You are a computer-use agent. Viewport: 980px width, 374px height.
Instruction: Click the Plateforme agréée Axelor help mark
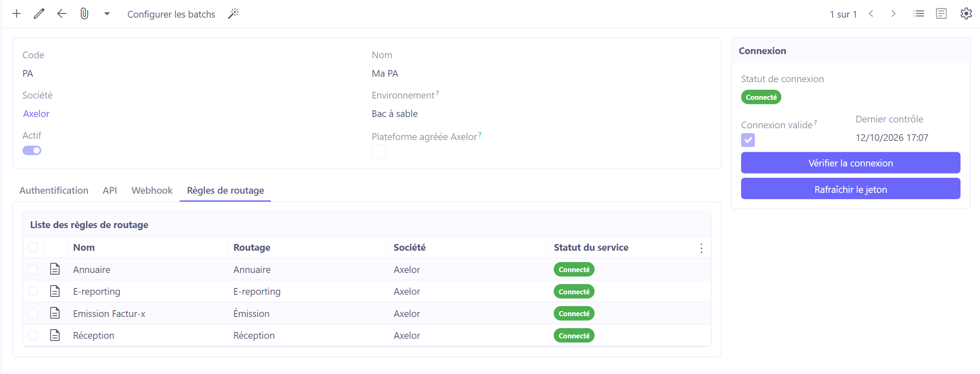coord(480,135)
